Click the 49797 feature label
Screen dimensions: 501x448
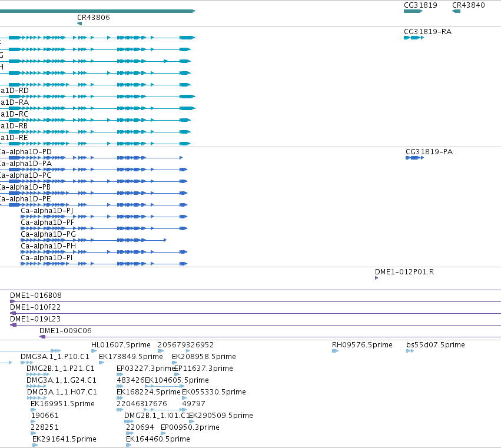[x=194, y=404]
